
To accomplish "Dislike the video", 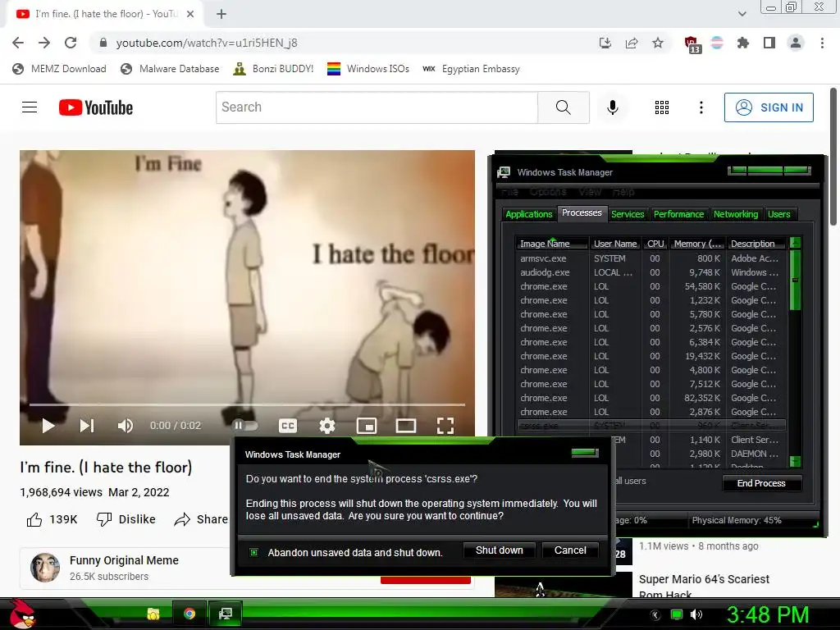I will coord(126,519).
